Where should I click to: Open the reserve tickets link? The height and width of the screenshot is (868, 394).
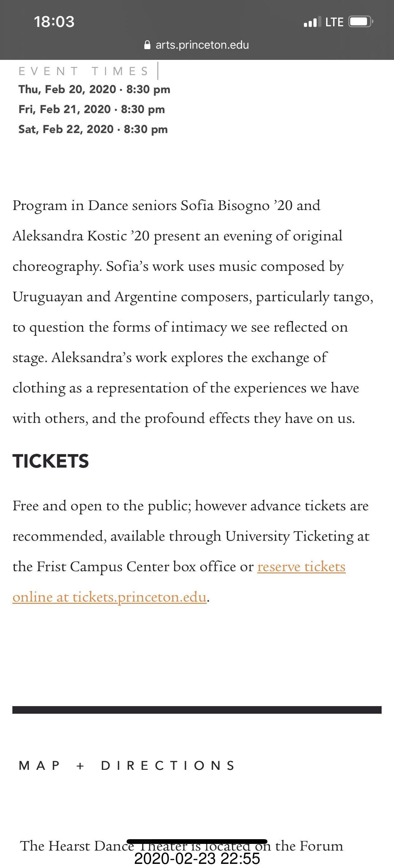(301, 566)
